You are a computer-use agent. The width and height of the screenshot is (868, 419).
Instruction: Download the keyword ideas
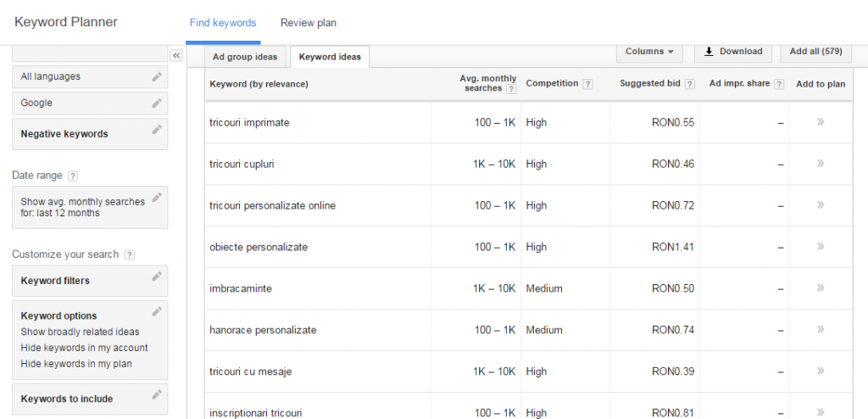pyautogui.click(x=733, y=52)
